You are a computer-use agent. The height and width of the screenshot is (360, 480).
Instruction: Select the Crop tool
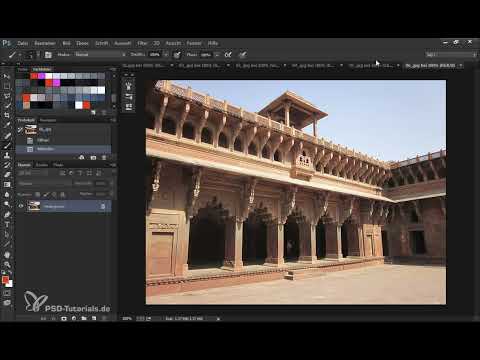(x=7, y=115)
